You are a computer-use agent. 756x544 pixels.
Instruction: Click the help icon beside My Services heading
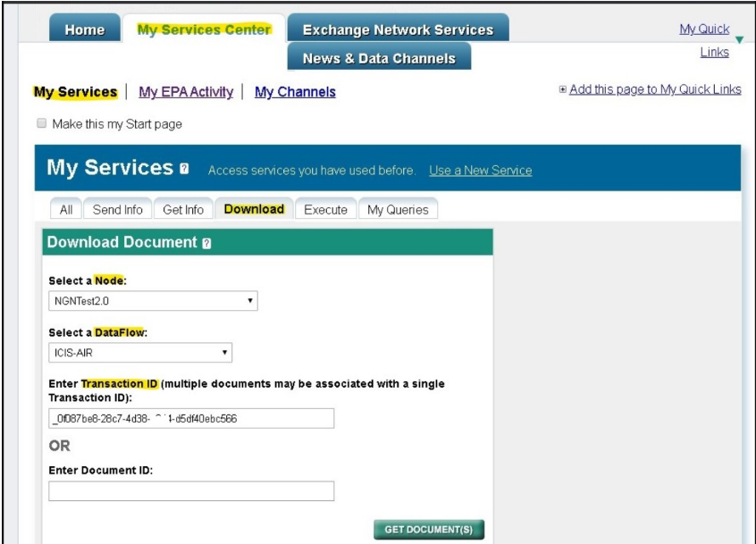click(184, 169)
